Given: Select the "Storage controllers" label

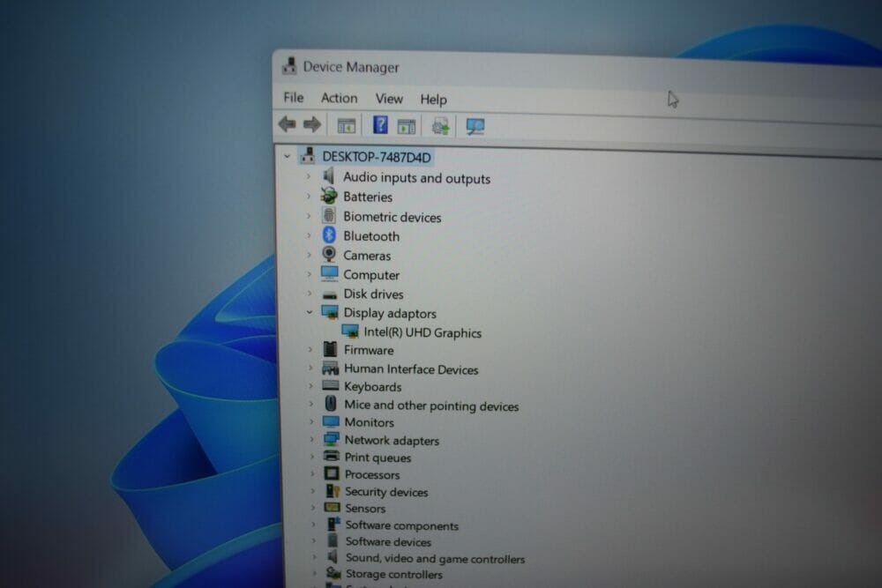Looking at the screenshot, I should (393, 574).
